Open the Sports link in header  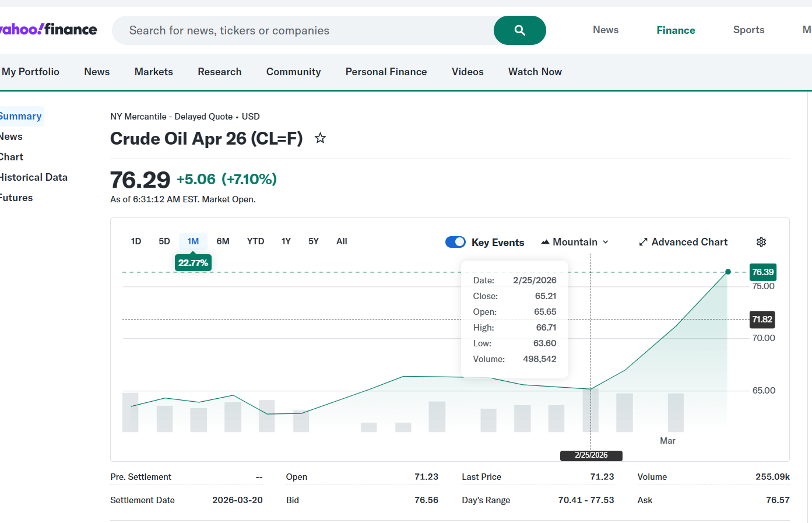(x=748, y=30)
